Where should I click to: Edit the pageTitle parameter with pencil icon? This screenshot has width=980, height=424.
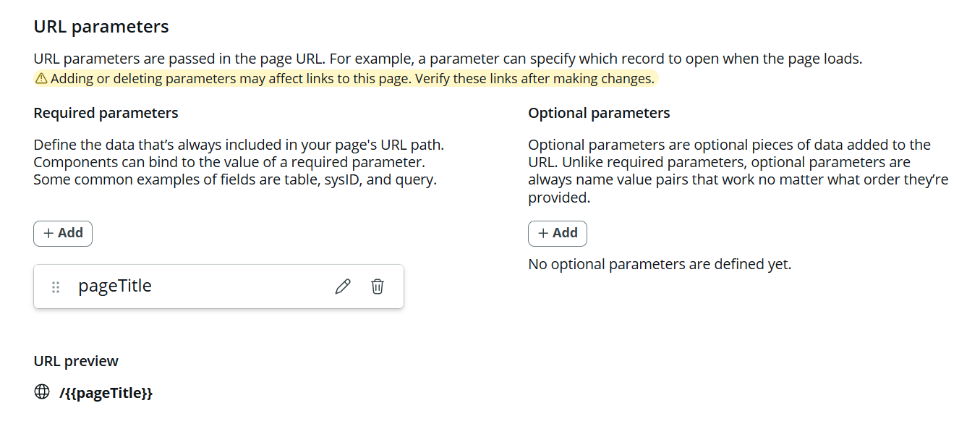click(343, 287)
